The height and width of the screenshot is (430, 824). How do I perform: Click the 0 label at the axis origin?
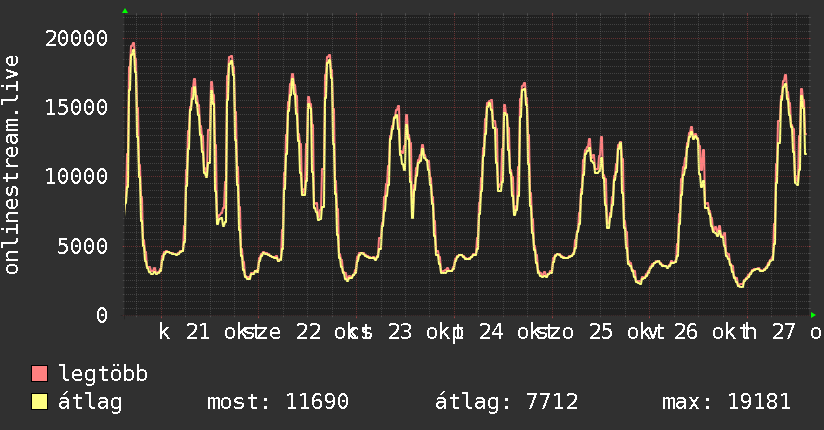[102, 315]
